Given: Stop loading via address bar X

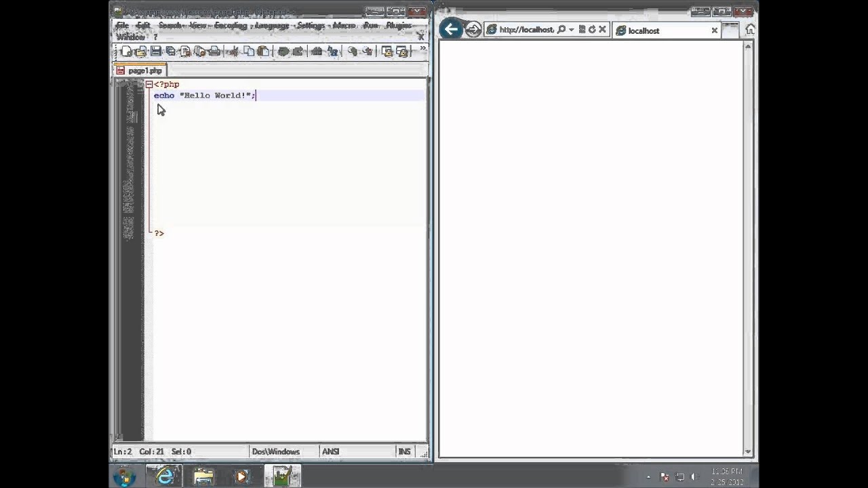Looking at the screenshot, I should click(x=602, y=30).
